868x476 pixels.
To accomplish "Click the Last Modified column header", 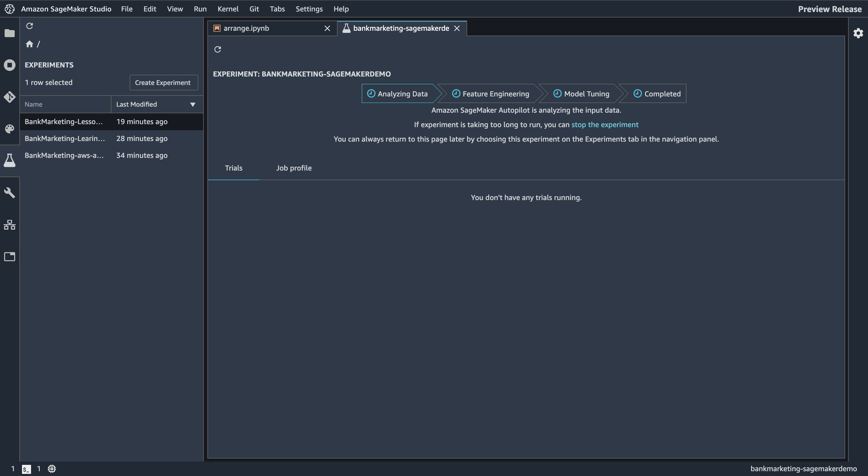I will (157, 105).
